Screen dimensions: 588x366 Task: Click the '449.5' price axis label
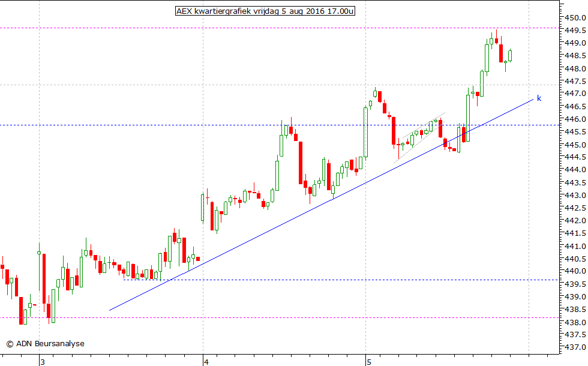click(x=575, y=31)
